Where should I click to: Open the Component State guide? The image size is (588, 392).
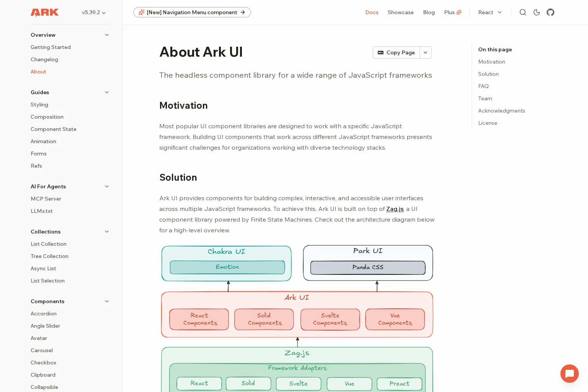54,129
